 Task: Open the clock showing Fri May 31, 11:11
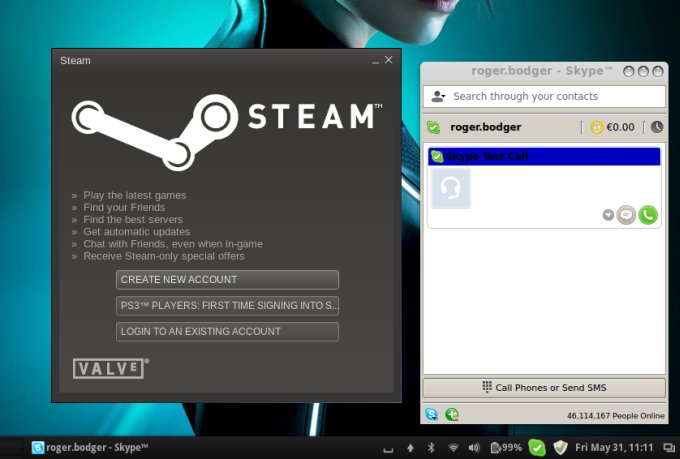[614, 447]
